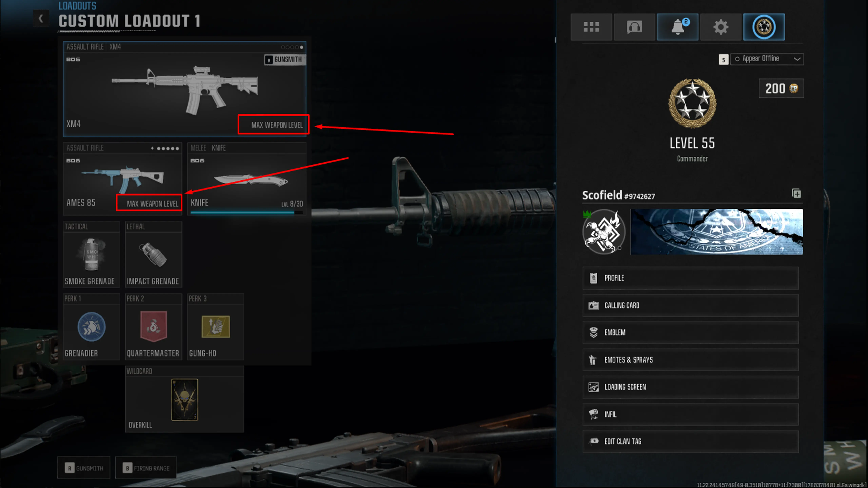
Task: Open Edit Clan Tag option
Action: (x=690, y=441)
